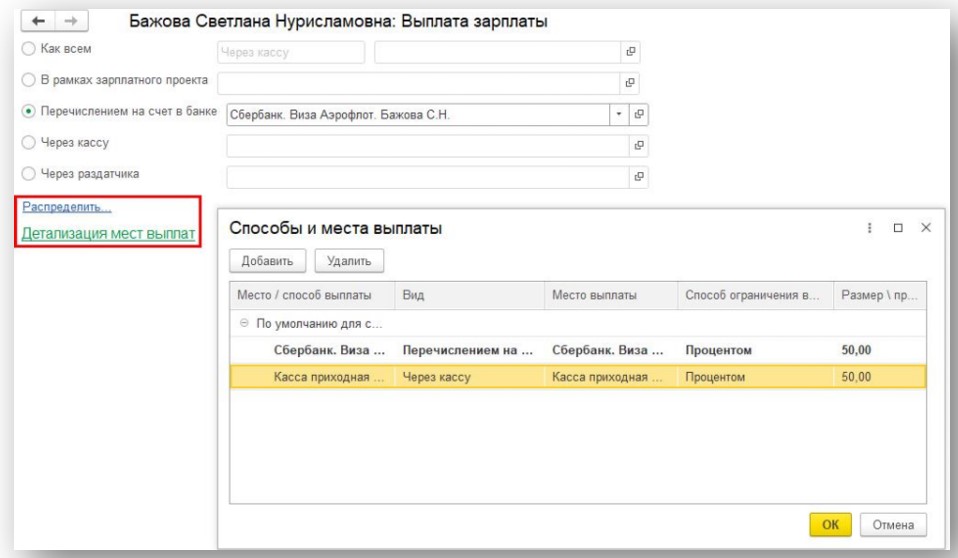This screenshot has height=558, width=958.
Task: Click the 'Добавить' button
Action: pyautogui.click(x=267, y=261)
